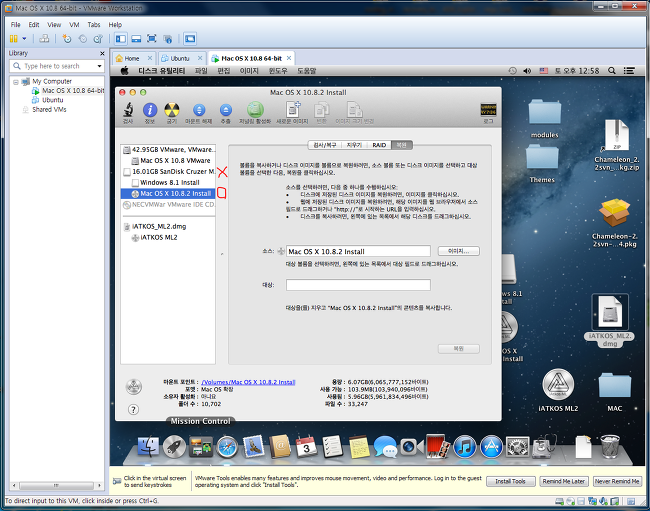Click Finder icon in the Mac dock
Viewport: 650px width, 511px height.
148,446
